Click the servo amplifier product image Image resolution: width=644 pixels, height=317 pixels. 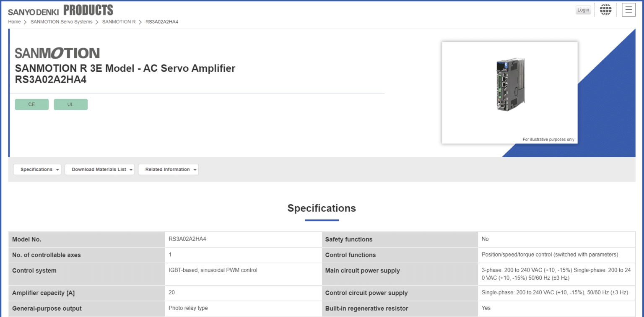tap(509, 85)
